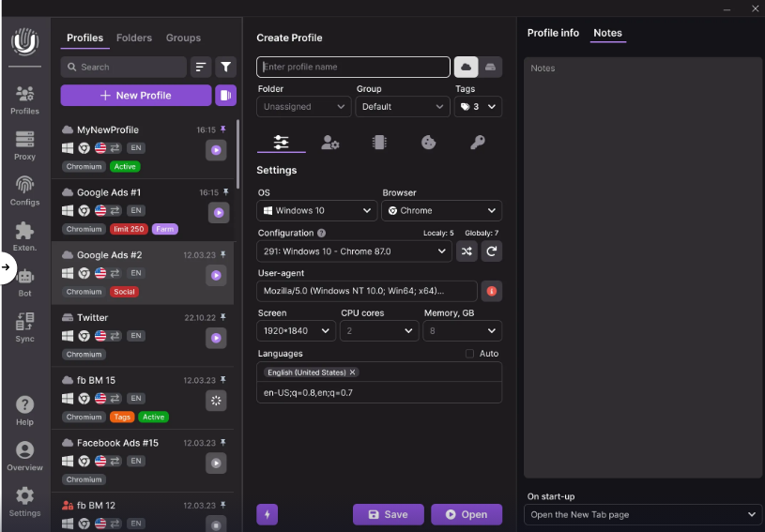Click the Save button
This screenshot has height=532, width=765.
pyautogui.click(x=388, y=514)
